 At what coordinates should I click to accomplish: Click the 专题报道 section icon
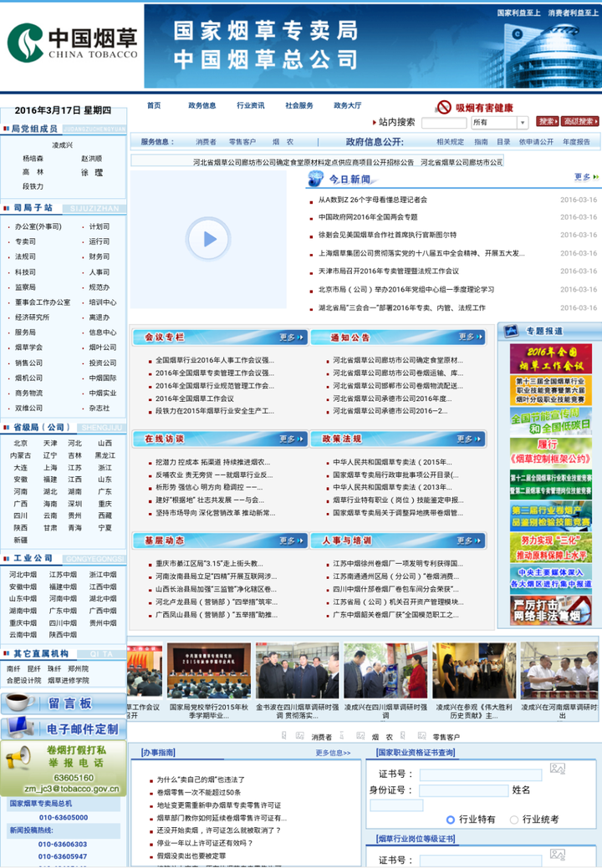[511, 331]
